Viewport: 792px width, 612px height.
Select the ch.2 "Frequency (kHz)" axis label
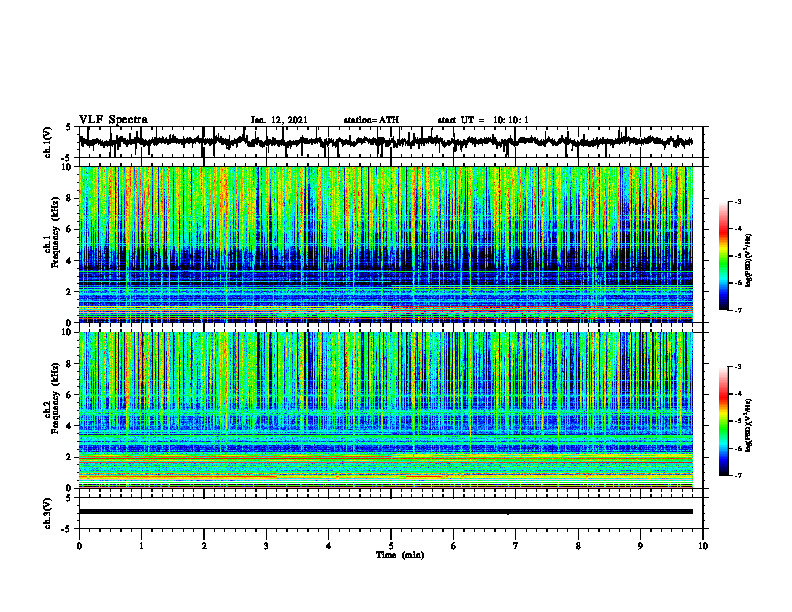point(55,398)
